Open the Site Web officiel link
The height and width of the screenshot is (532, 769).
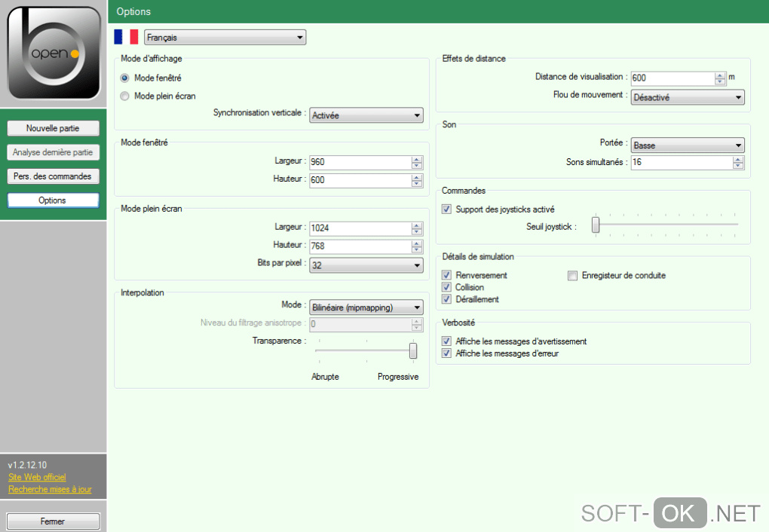[37, 477]
